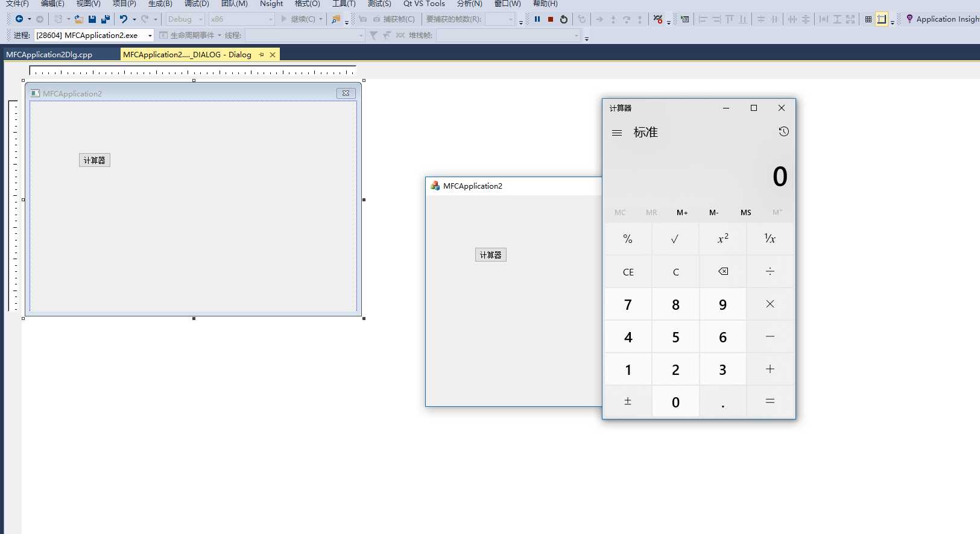Click the Application Insights lightbulb icon
Image resolution: width=980 pixels, height=534 pixels.
(x=909, y=19)
